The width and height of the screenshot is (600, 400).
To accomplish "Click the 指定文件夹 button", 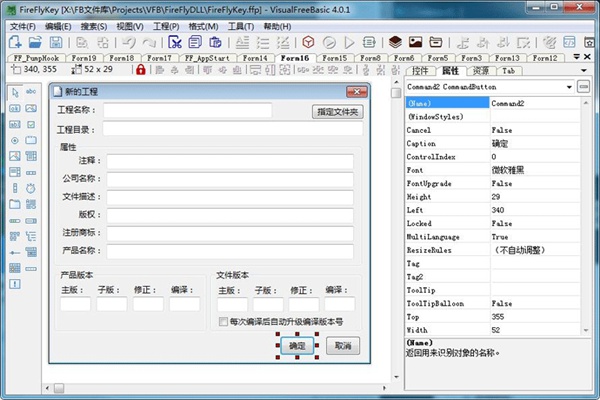I will pos(338,112).
